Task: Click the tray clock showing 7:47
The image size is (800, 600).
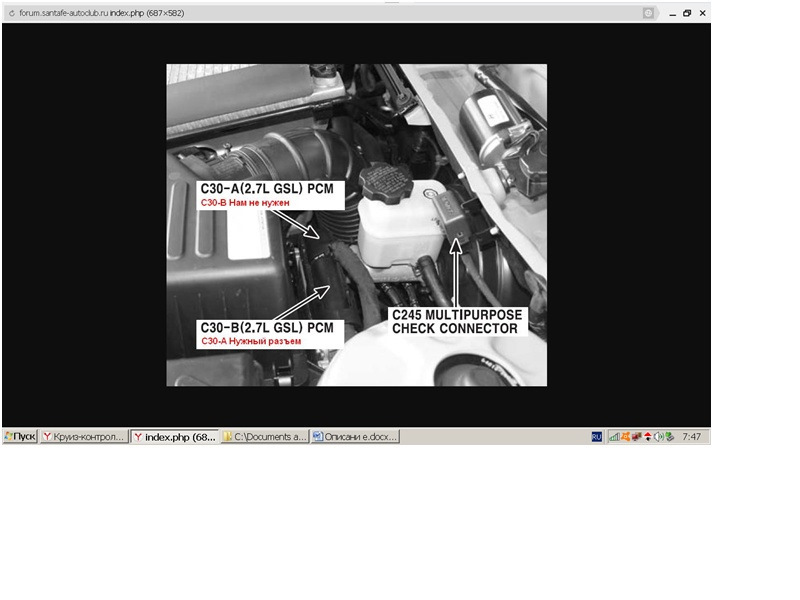Action: coord(691,437)
